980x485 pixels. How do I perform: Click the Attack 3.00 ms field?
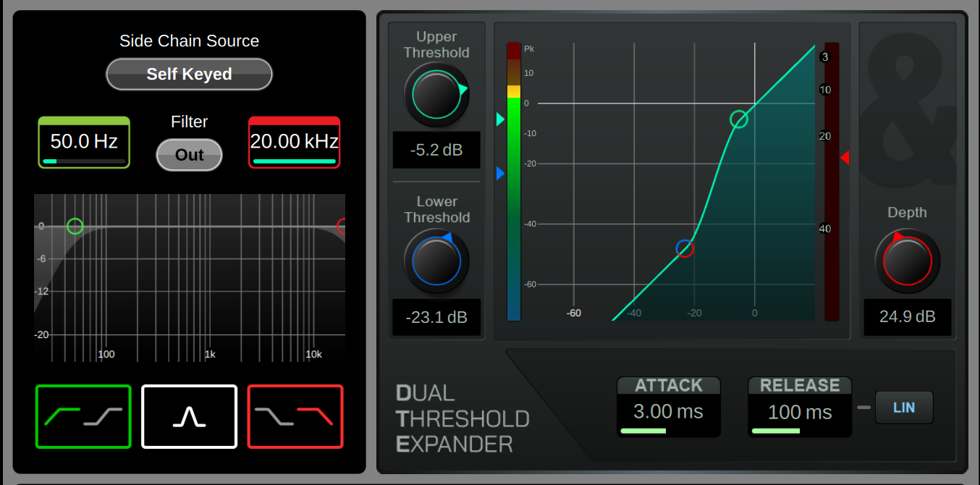[669, 407]
